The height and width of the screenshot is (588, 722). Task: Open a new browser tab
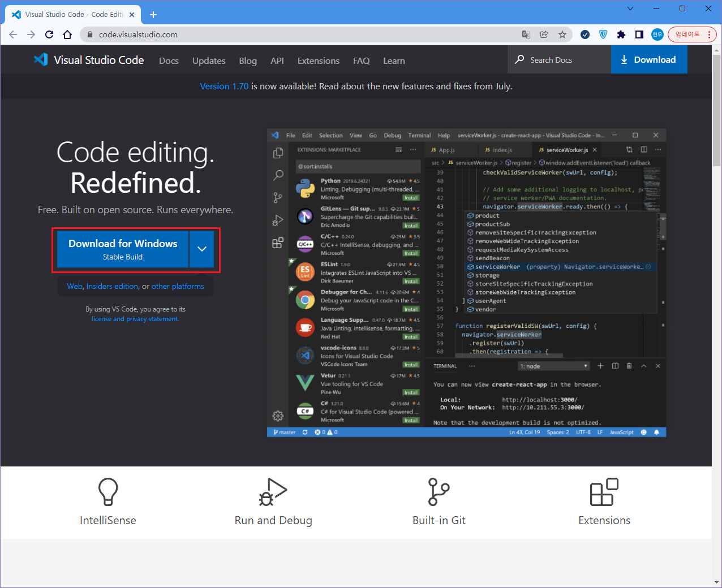pos(153,15)
